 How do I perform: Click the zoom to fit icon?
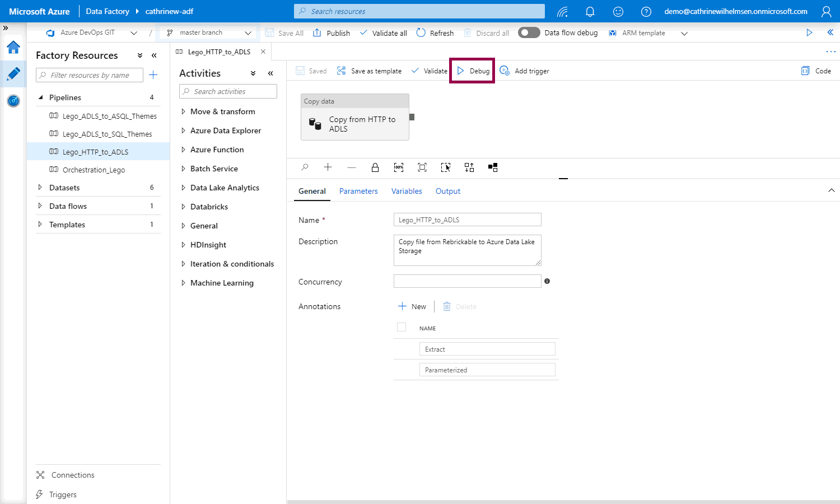422,167
